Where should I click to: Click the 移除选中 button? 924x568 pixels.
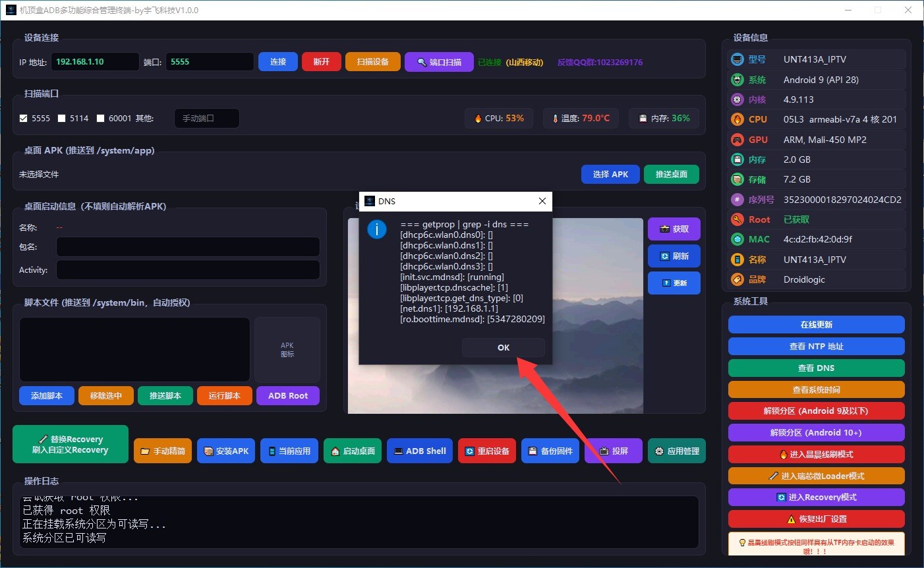[106, 395]
